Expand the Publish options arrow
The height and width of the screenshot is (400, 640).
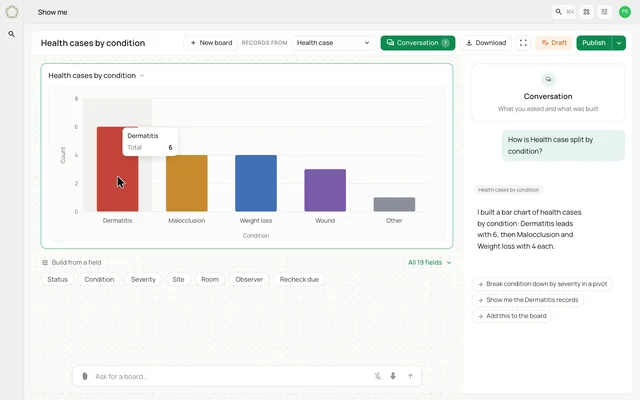click(x=619, y=43)
